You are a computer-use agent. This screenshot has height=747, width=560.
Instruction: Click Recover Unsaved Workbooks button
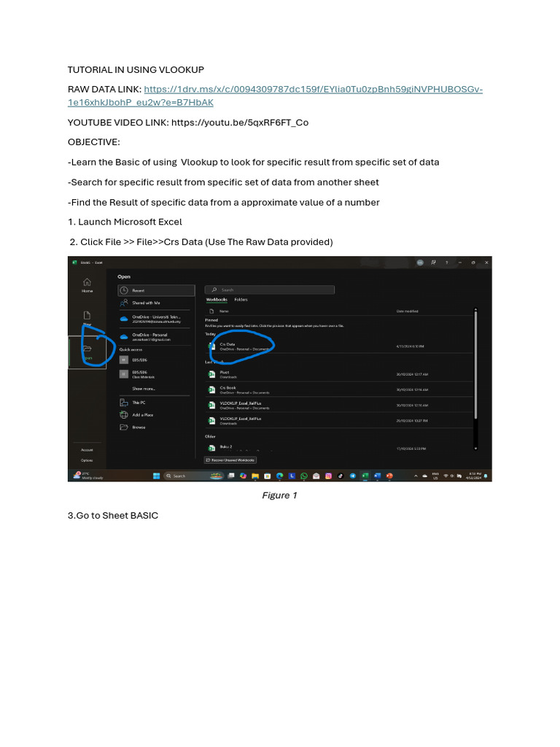(x=230, y=460)
